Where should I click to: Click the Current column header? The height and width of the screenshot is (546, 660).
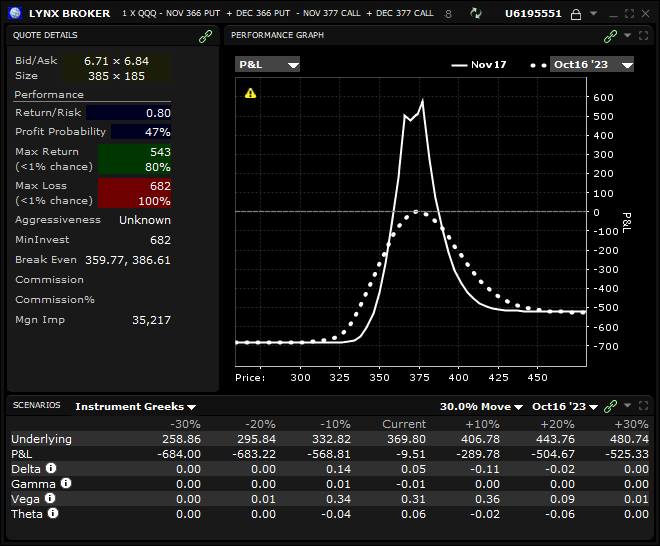click(404, 424)
